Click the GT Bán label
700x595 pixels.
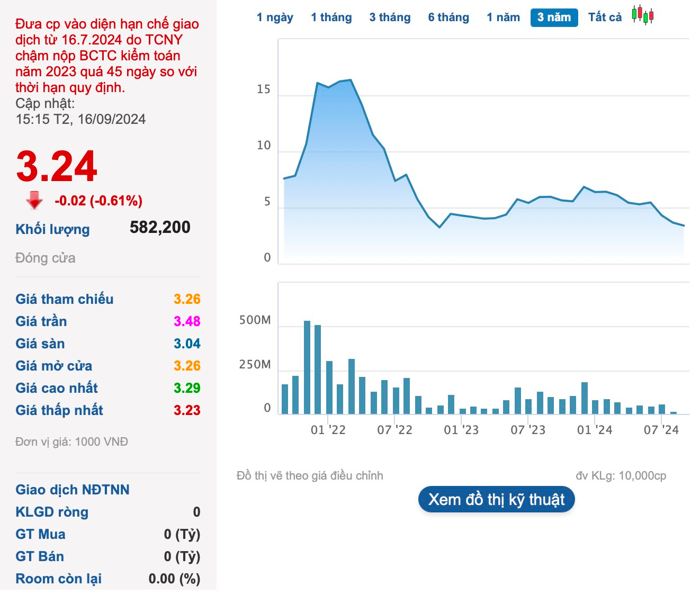tap(40, 556)
